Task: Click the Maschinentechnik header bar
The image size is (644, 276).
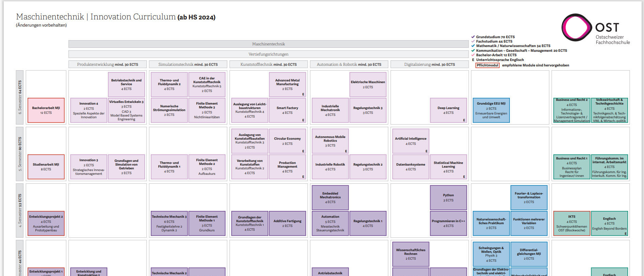Action: tap(268, 44)
